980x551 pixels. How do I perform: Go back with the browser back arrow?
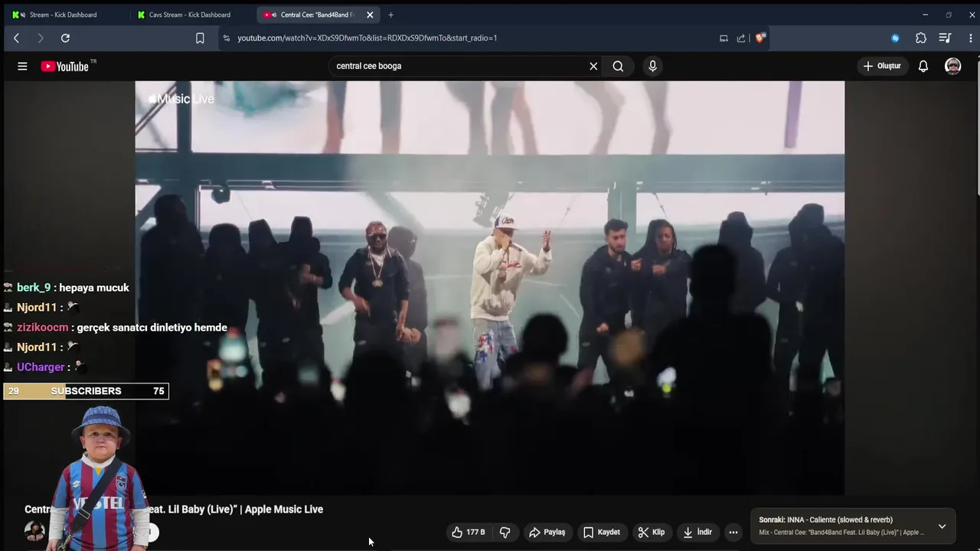click(x=16, y=38)
